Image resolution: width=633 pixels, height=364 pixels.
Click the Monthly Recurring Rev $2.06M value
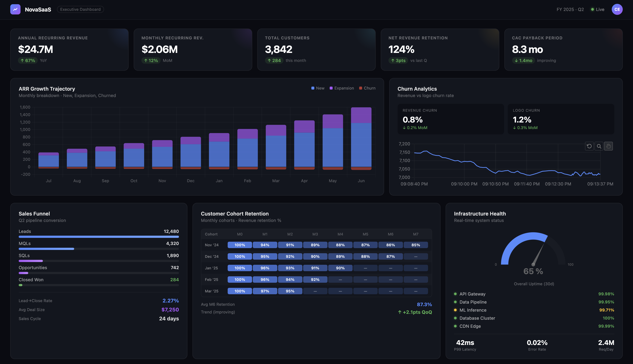[x=160, y=49]
